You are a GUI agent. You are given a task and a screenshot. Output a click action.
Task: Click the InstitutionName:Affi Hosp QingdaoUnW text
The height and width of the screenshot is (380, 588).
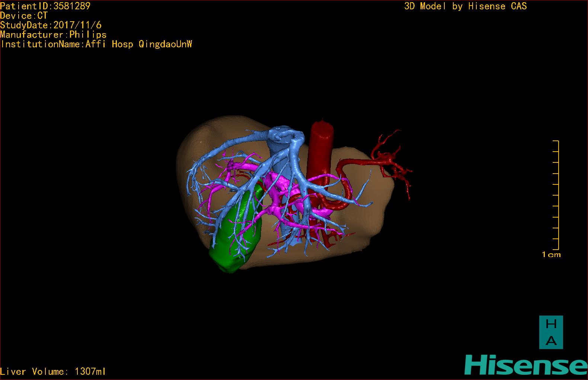(x=96, y=44)
